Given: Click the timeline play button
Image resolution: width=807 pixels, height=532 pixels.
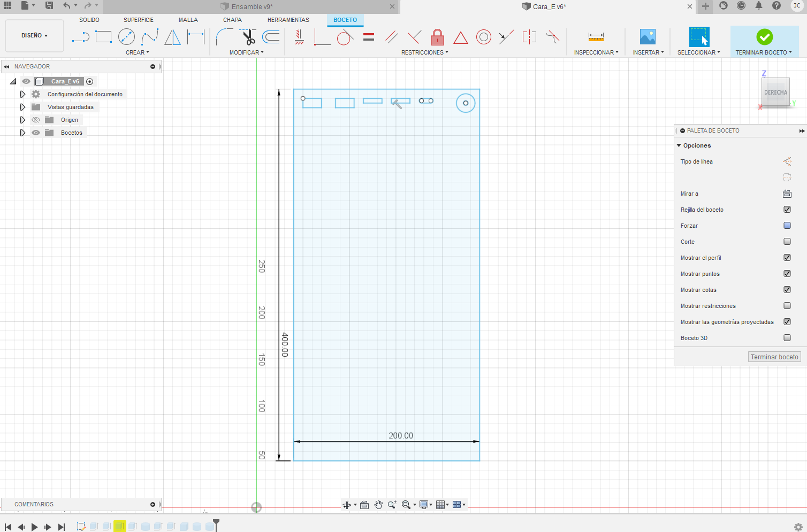Looking at the screenshot, I should [x=35, y=527].
